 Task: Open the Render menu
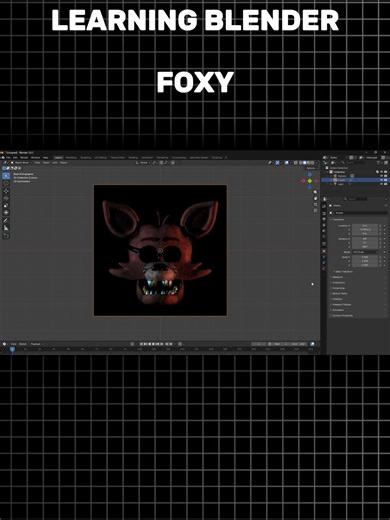tap(24, 157)
